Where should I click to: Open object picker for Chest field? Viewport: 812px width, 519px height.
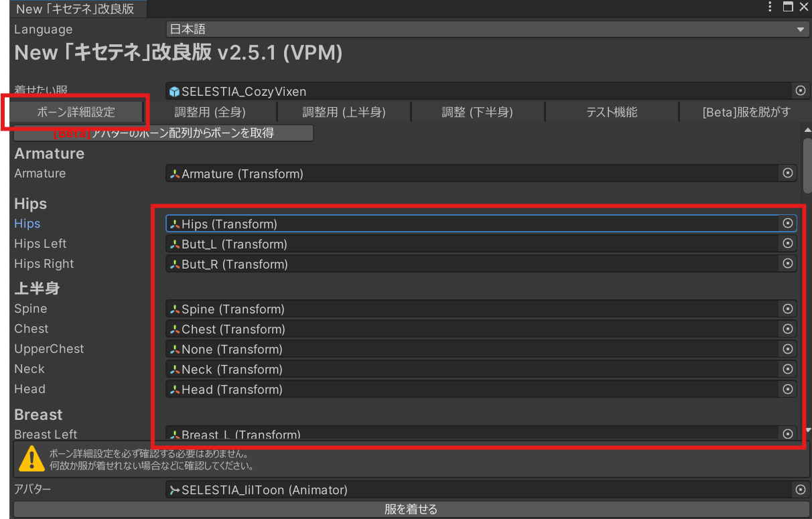(788, 329)
